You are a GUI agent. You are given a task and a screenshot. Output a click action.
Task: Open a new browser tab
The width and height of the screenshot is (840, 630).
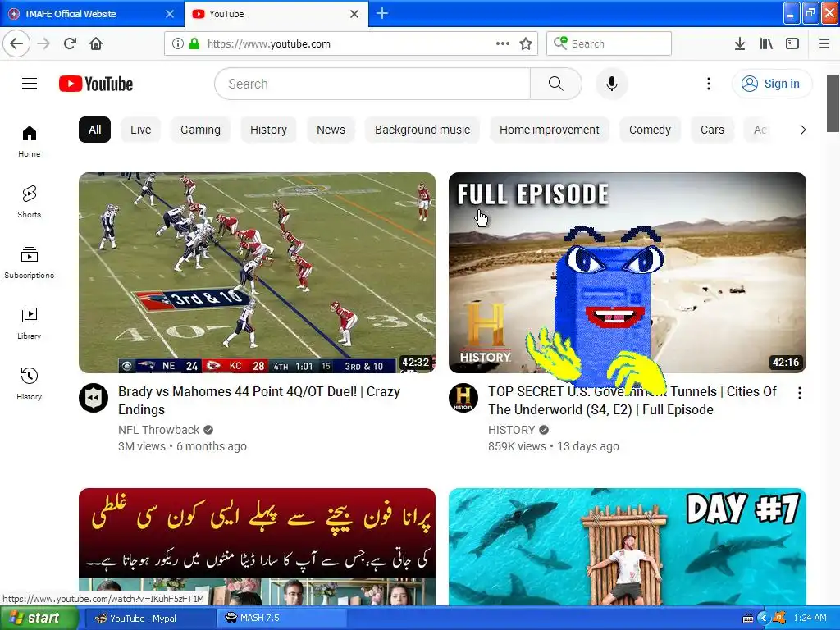tap(382, 13)
